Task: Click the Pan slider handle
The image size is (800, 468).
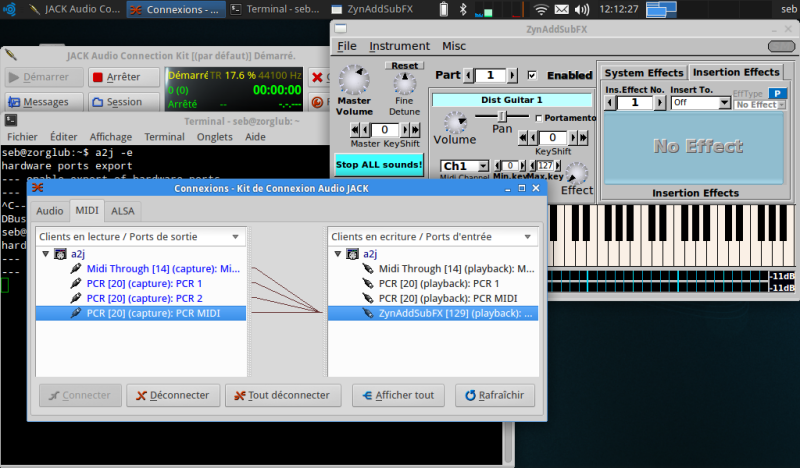Action: [502, 116]
